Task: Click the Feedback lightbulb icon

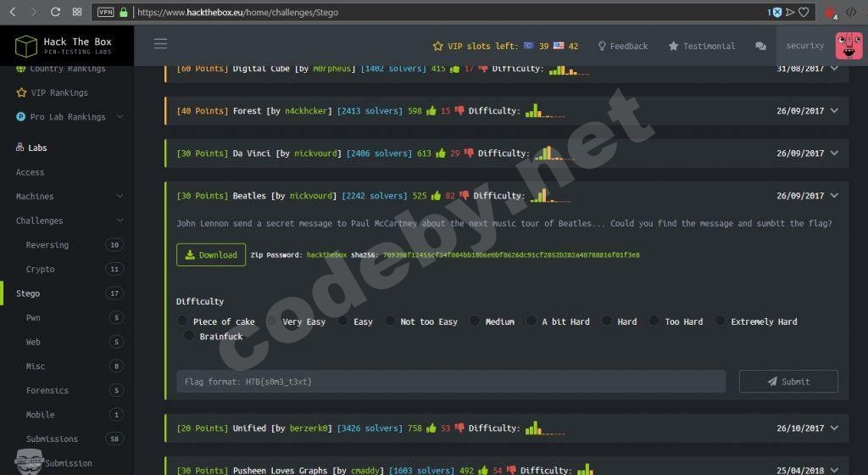Action: pos(602,46)
